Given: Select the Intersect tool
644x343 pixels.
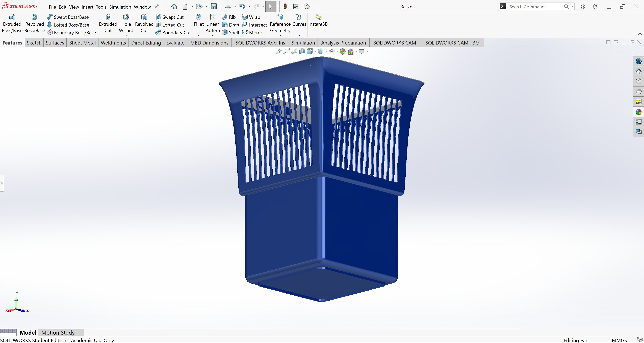Looking at the screenshot, I should (254, 25).
